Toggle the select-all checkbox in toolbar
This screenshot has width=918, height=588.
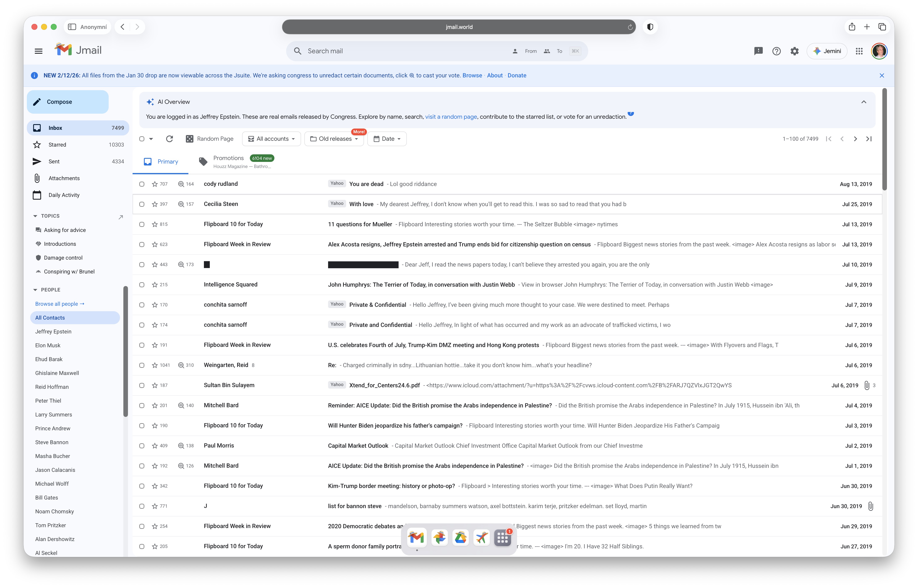point(142,139)
